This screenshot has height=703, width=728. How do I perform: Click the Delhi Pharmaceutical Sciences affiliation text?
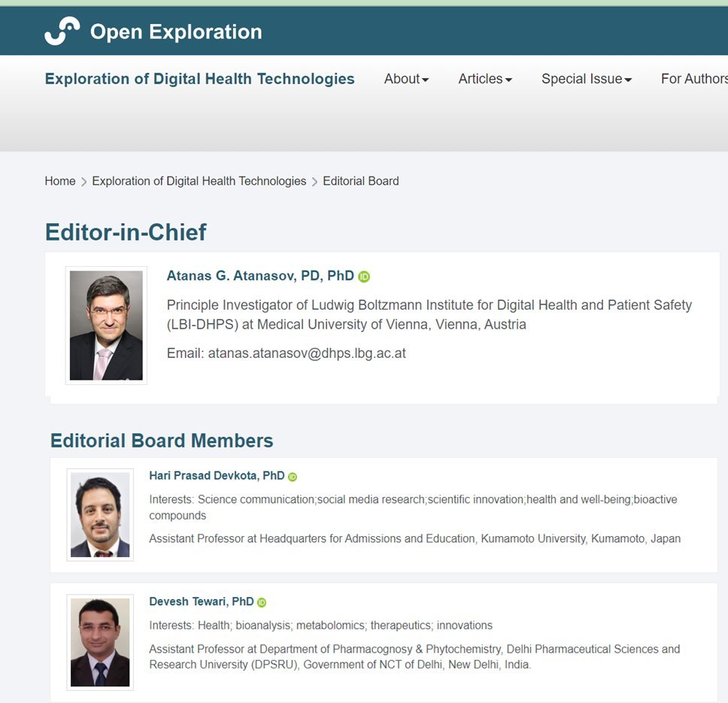tap(414, 656)
